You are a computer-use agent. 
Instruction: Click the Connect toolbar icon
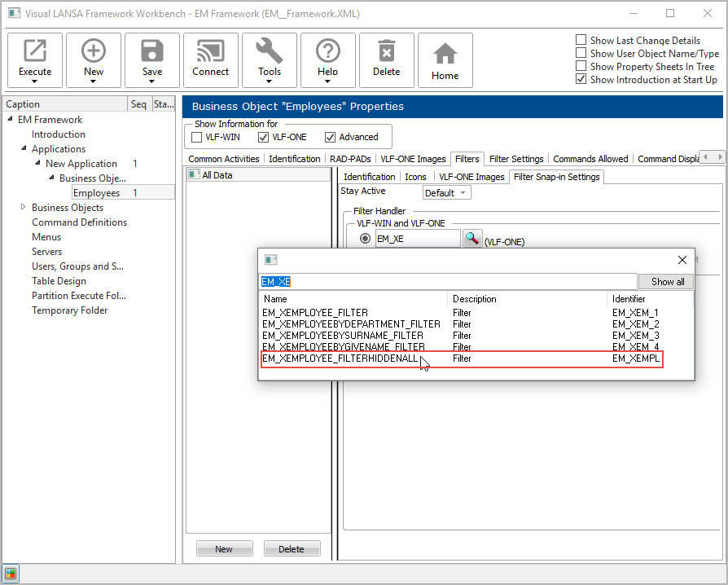click(211, 51)
